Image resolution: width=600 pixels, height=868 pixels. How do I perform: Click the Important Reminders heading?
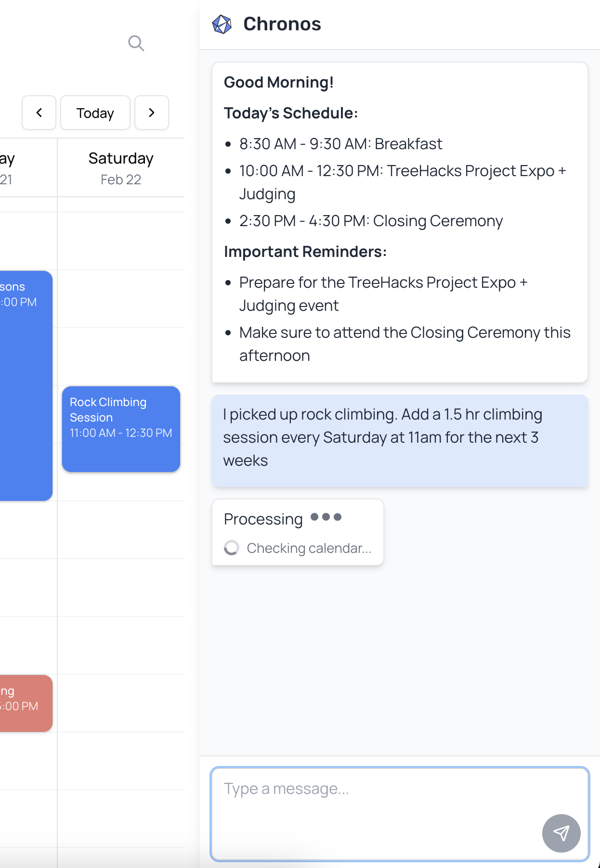point(305,252)
